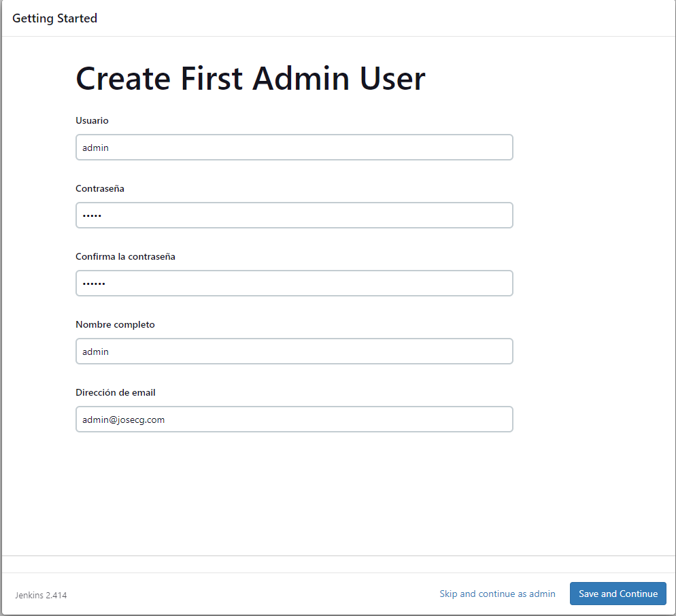Click the Contraseña field label
The height and width of the screenshot is (616, 676).
[x=99, y=188]
